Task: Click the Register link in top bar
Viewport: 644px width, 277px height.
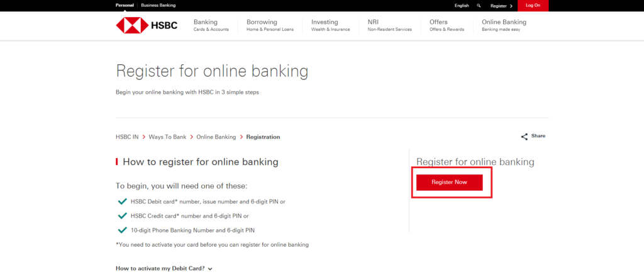Action: click(498, 6)
